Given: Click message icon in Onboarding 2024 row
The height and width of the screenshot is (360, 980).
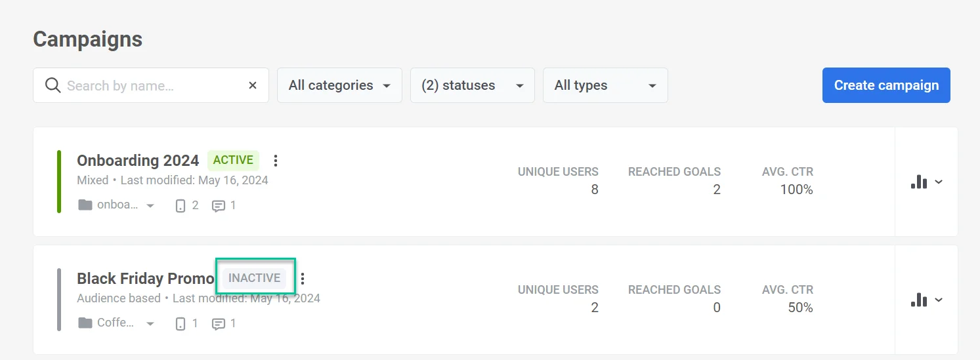Looking at the screenshot, I should [219, 205].
